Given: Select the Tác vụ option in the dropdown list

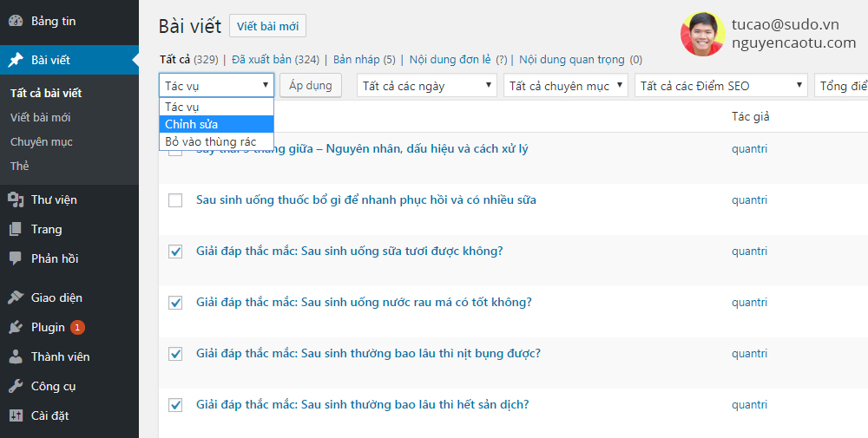Looking at the screenshot, I should point(216,107).
